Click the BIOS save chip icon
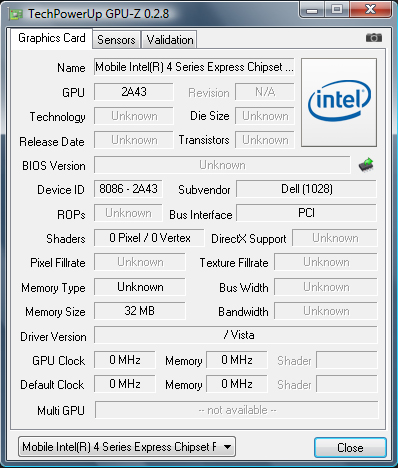 click(x=366, y=165)
